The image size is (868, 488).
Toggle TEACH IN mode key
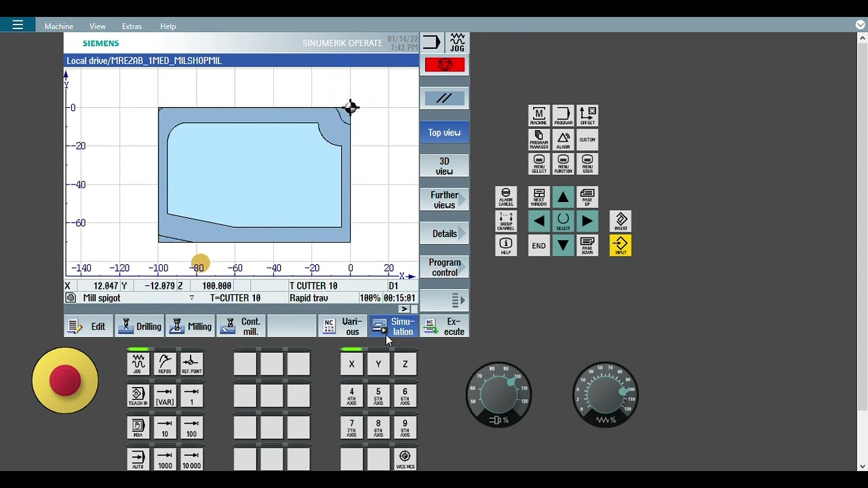138,396
